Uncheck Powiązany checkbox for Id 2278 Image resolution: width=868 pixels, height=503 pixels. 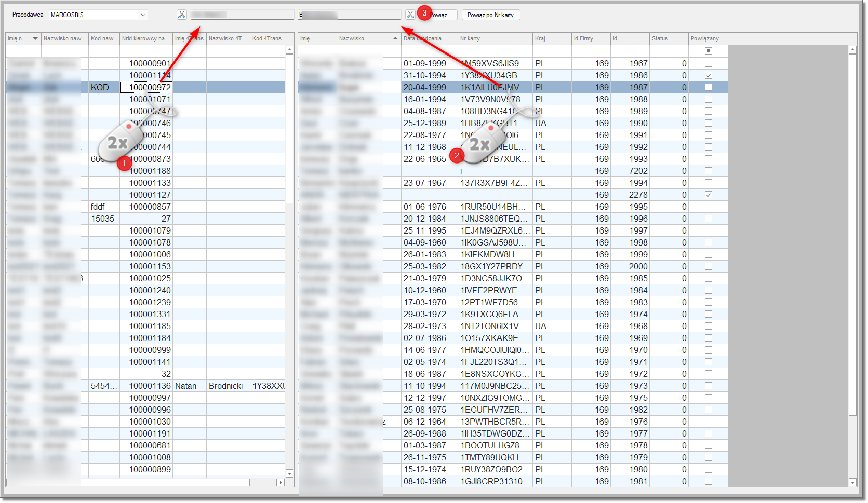(709, 195)
